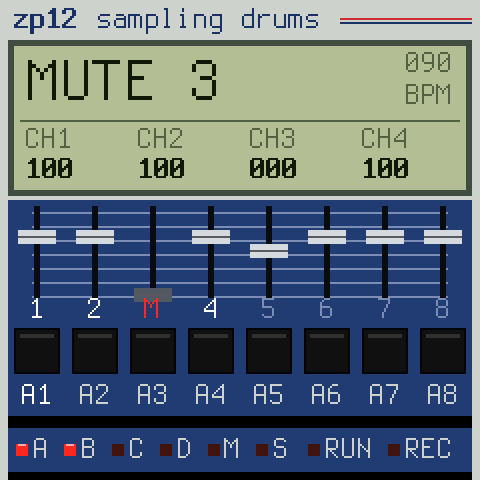This screenshot has width=480, height=480.
Task: Click CH4 level value 100
Action: point(385,168)
